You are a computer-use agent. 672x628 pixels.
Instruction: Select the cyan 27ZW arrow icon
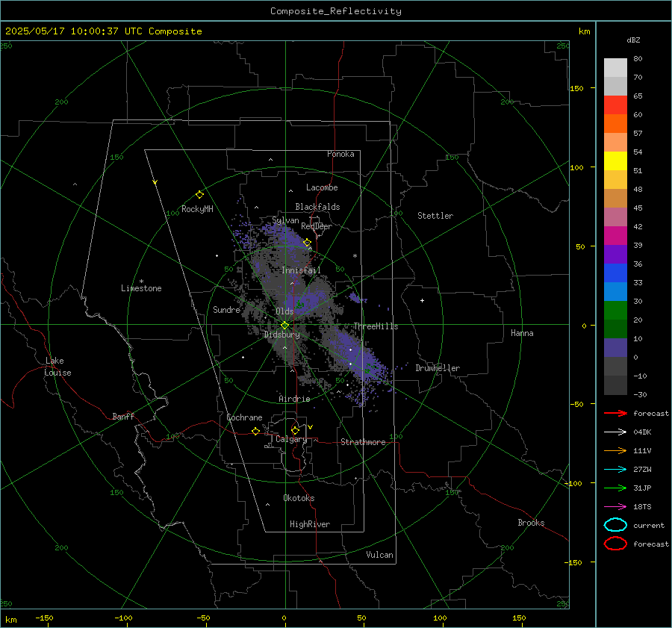coord(615,470)
